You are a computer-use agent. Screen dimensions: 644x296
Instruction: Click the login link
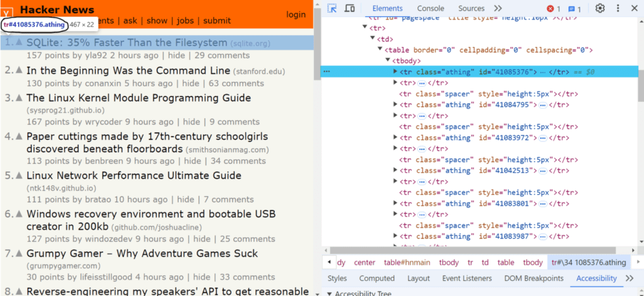click(296, 14)
